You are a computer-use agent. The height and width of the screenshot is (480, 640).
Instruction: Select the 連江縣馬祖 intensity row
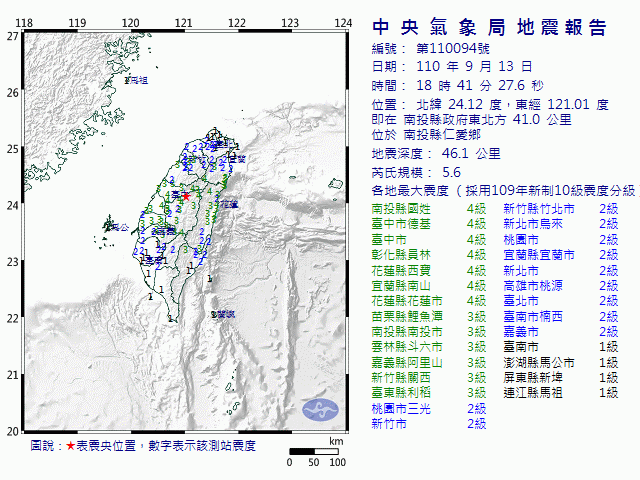coord(561,393)
